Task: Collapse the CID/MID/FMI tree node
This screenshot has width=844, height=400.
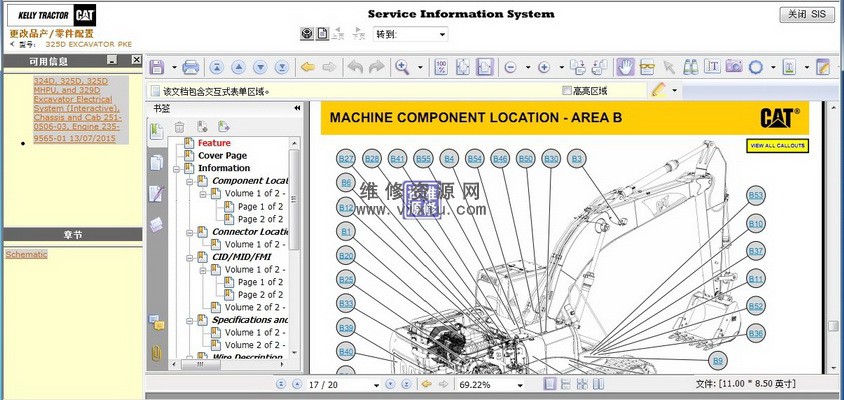Action: coord(188,257)
